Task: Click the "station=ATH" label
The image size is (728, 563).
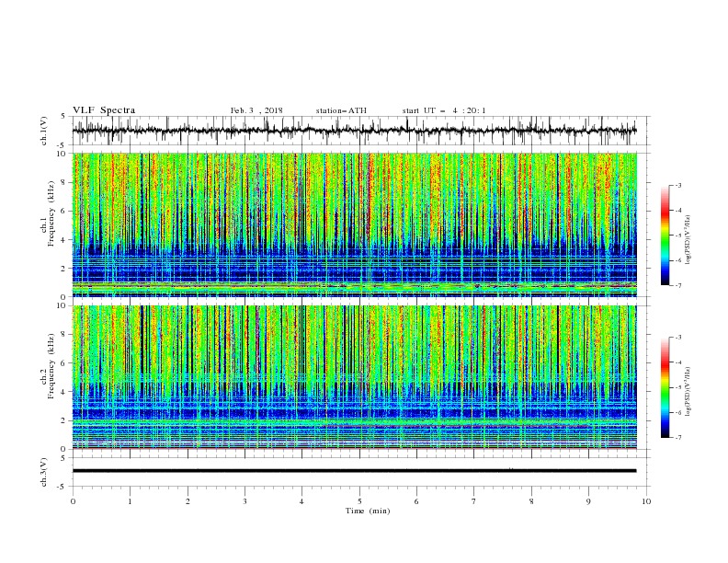Action: tap(341, 110)
